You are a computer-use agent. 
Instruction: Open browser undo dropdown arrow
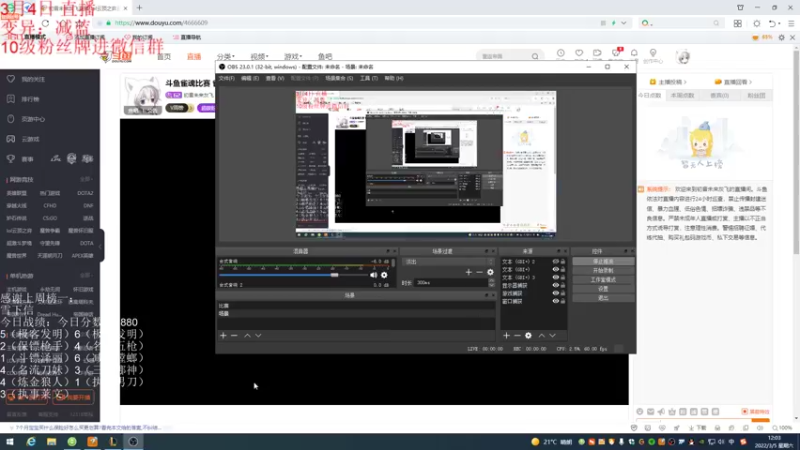pyautogui.click(x=780, y=23)
